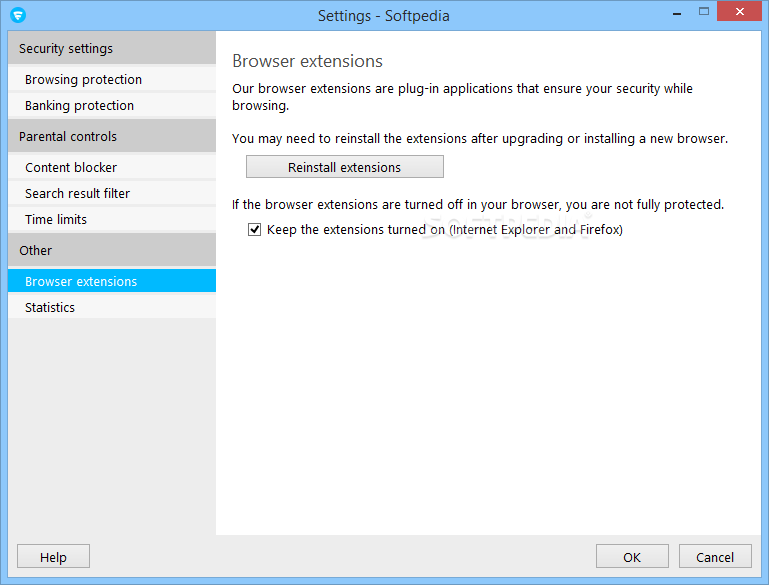The width and height of the screenshot is (769, 585).
Task: Click the Browser extensions page heading
Action: tap(308, 61)
